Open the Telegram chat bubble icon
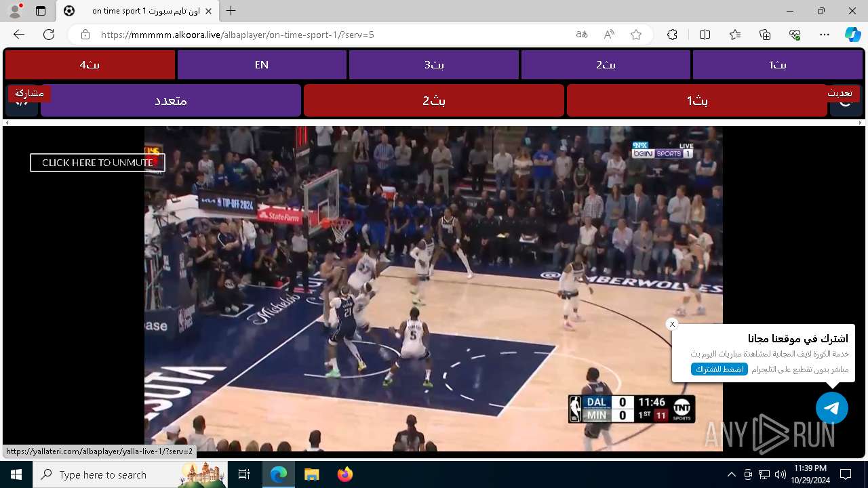Image resolution: width=868 pixels, height=488 pixels. click(832, 408)
